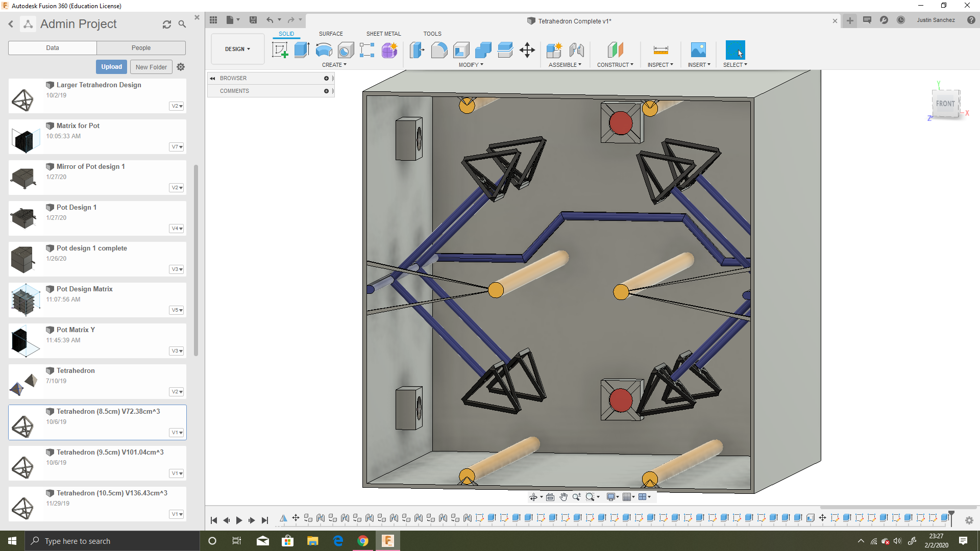Image resolution: width=980 pixels, height=551 pixels.
Task: Search the Admin Project panel
Action: tap(182, 24)
